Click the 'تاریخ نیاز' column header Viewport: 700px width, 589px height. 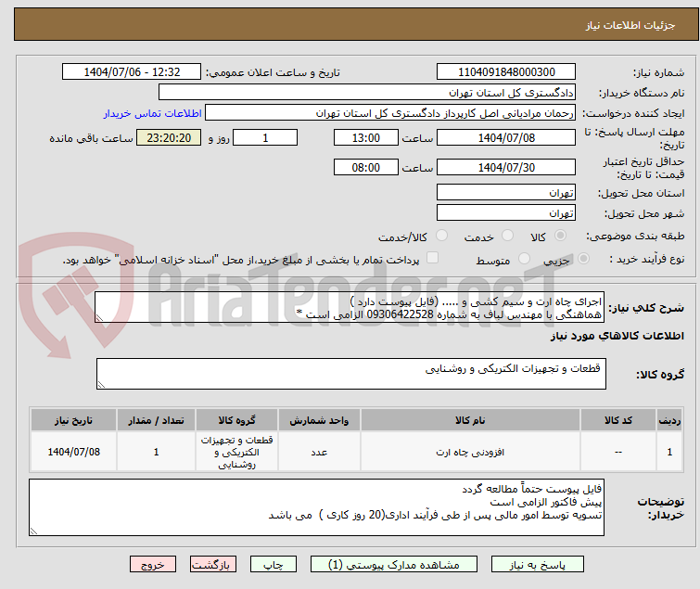pyautogui.click(x=73, y=420)
